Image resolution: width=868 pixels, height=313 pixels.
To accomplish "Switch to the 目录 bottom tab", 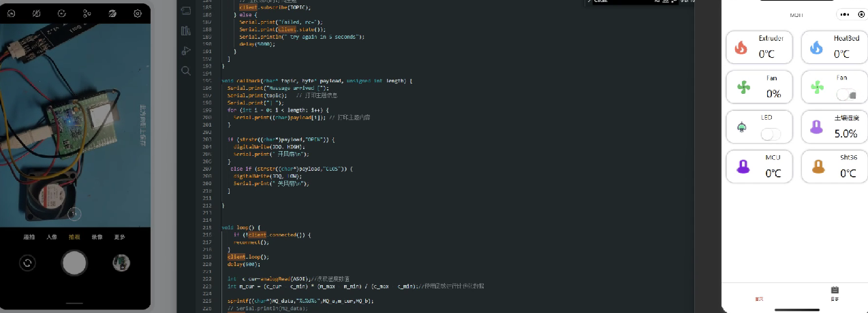I will coord(834,293).
